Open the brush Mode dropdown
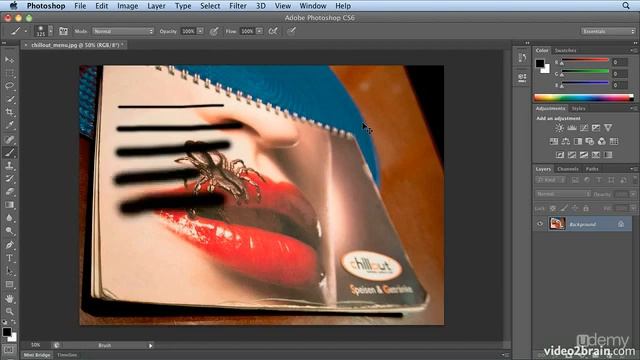Viewport: 640px width, 360px height. 123,31
